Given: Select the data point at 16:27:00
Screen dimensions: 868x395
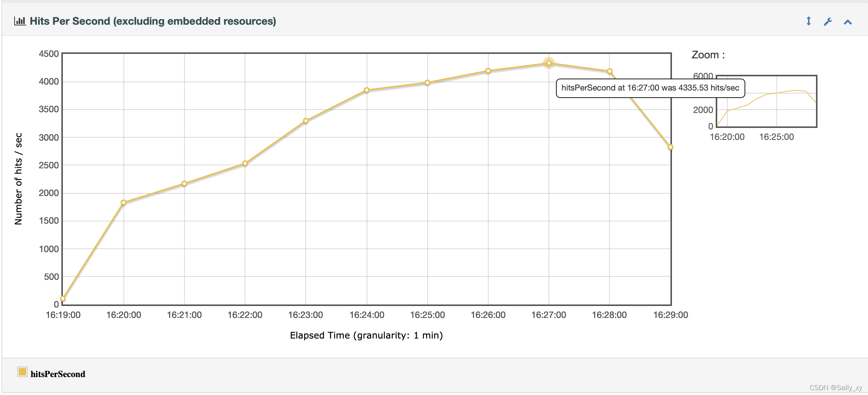Looking at the screenshot, I should click(549, 63).
